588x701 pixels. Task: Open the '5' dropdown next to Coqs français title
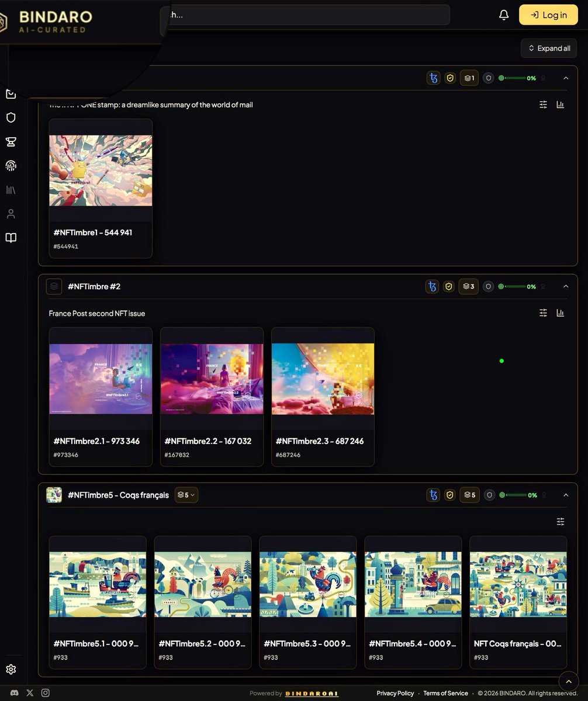tap(186, 495)
